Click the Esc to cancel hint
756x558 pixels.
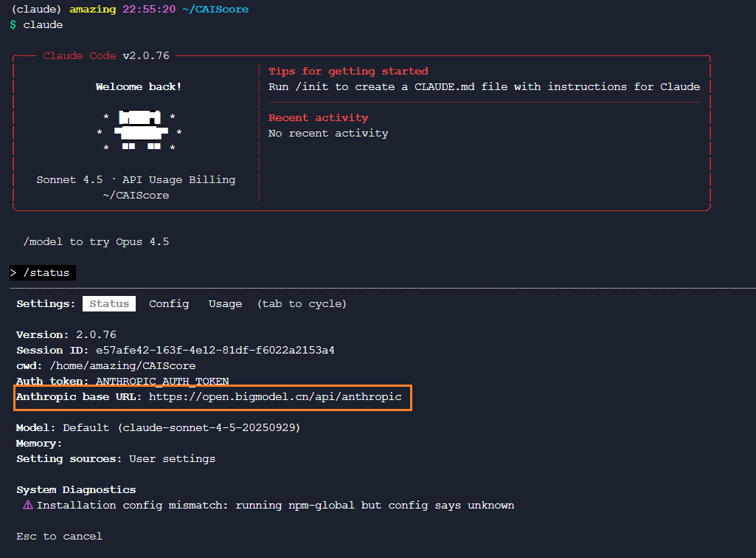59,537
